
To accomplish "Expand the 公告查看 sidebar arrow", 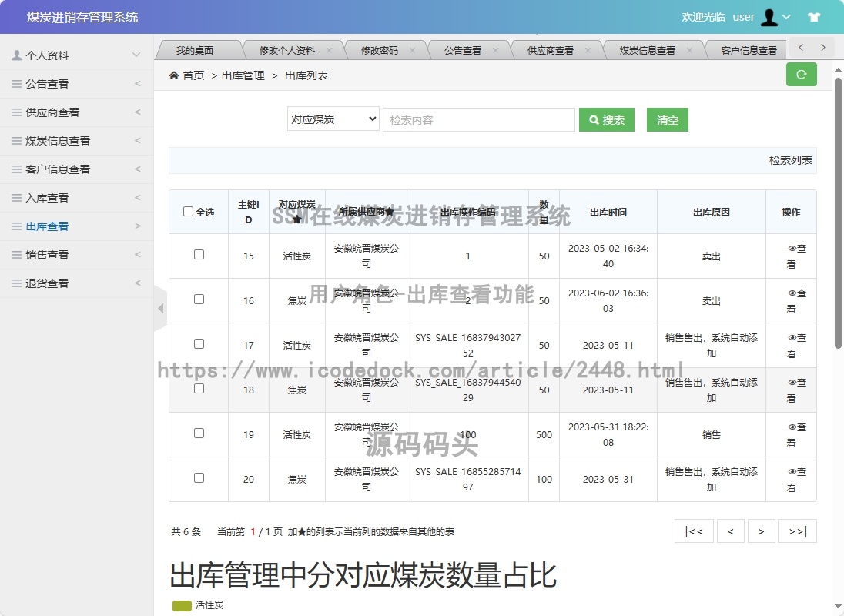I will pyautogui.click(x=138, y=83).
